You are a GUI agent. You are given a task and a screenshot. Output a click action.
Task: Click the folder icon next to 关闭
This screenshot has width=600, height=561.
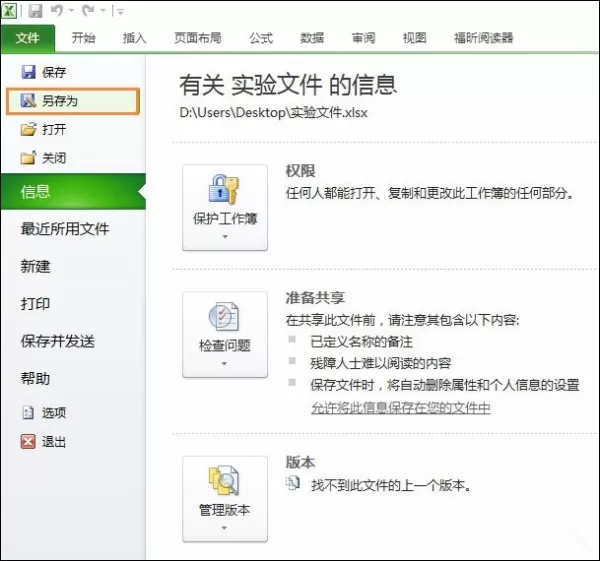point(28,158)
